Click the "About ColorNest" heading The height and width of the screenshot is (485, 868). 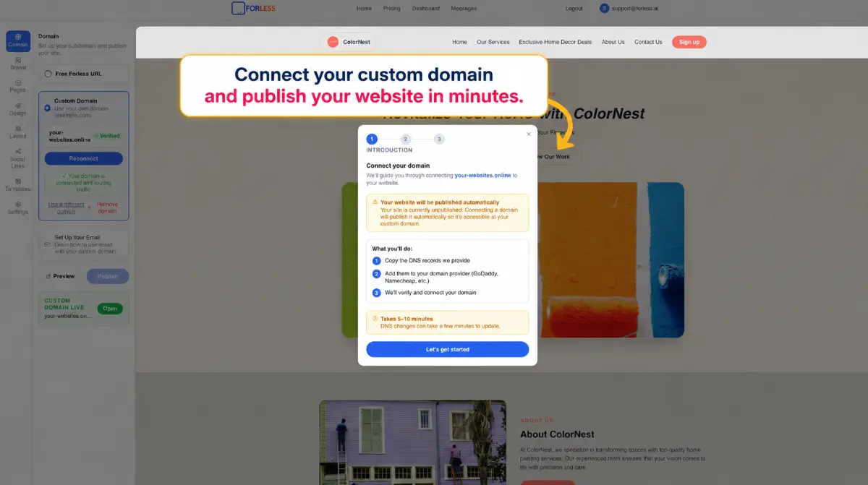(557, 434)
